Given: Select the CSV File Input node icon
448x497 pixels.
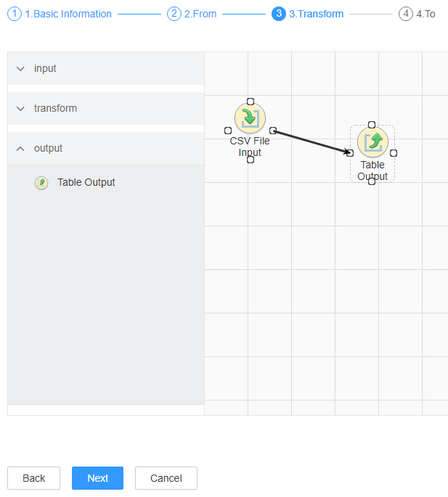Looking at the screenshot, I should tap(250, 118).
